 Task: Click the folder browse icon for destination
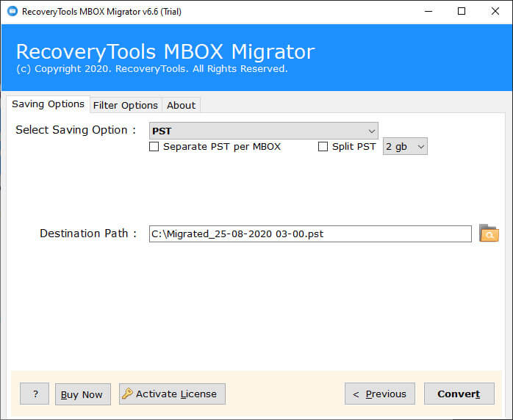point(489,233)
